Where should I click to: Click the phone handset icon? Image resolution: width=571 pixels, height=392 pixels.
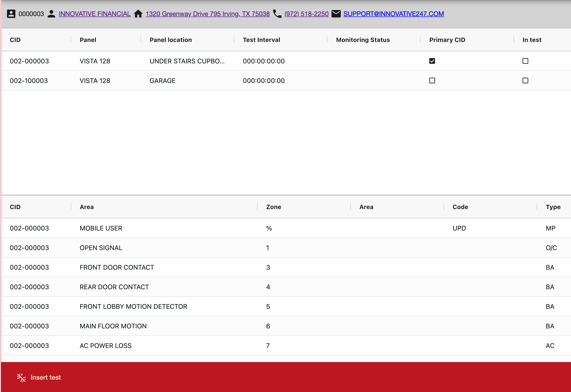(277, 14)
